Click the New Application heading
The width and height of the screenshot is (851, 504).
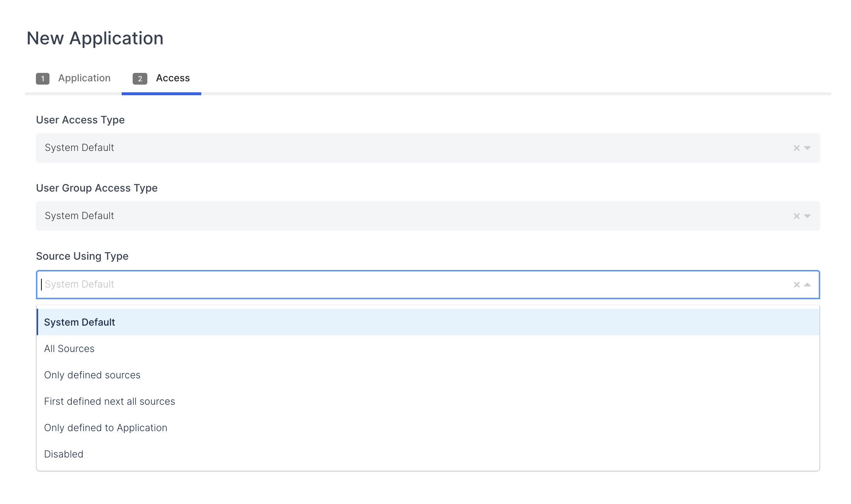point(95,38)
